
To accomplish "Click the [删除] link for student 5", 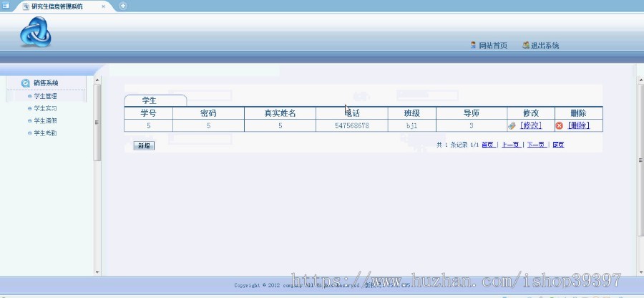I will pyautogui.click(x=578, y=126).
